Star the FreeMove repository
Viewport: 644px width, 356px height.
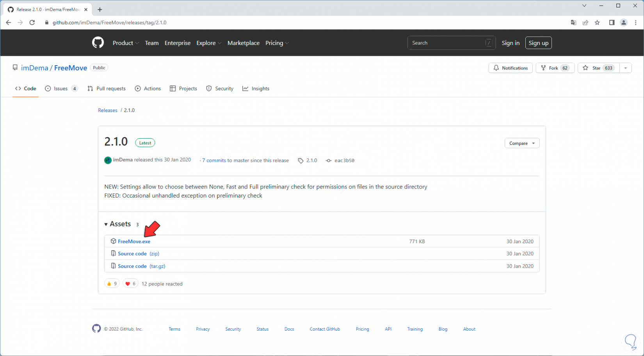pos(598,68)
